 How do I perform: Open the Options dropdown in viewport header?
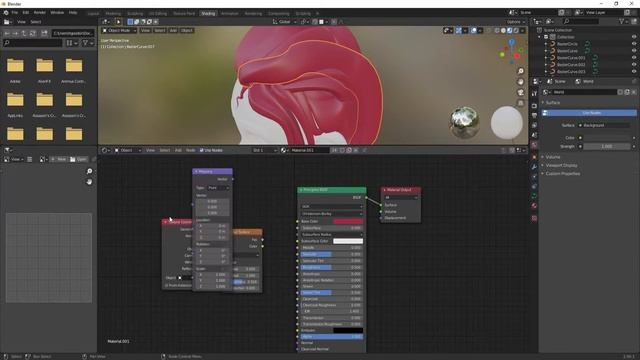point(516,22)
